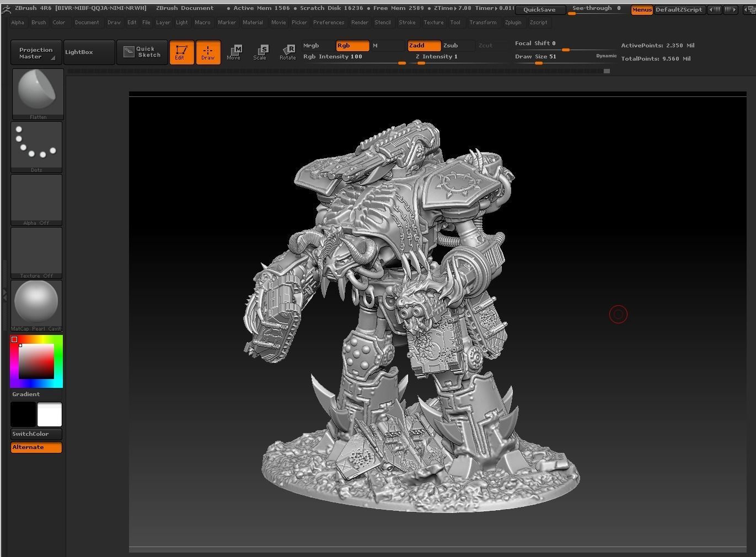Viewport: 756px width, 557px height.
Task: Open the Render menu
Action: coord(360,23)
